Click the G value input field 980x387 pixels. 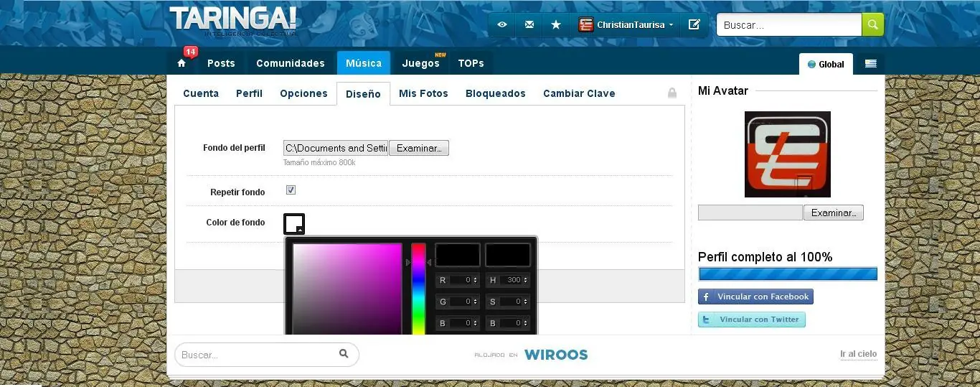tap(461, 302)
